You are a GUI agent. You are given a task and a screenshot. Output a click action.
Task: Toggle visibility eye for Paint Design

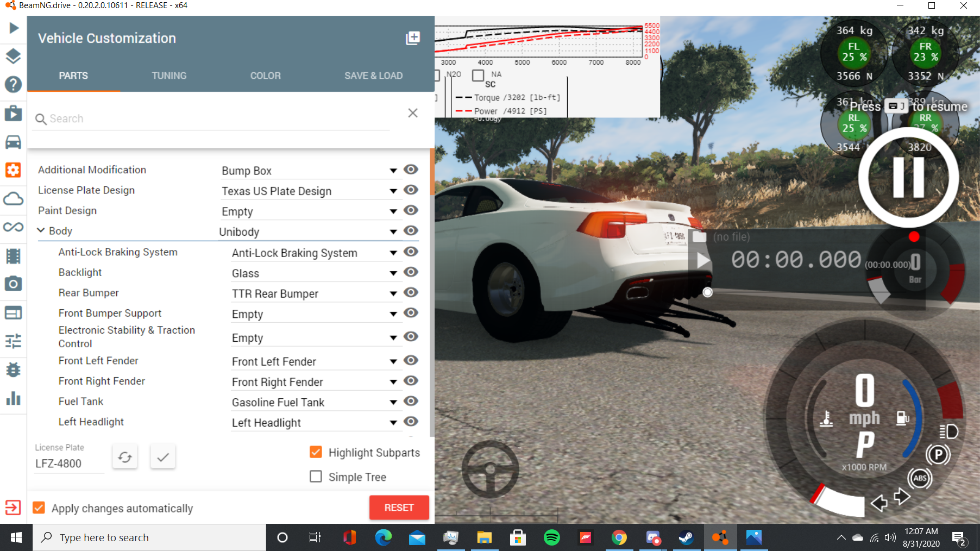point(411,210)
